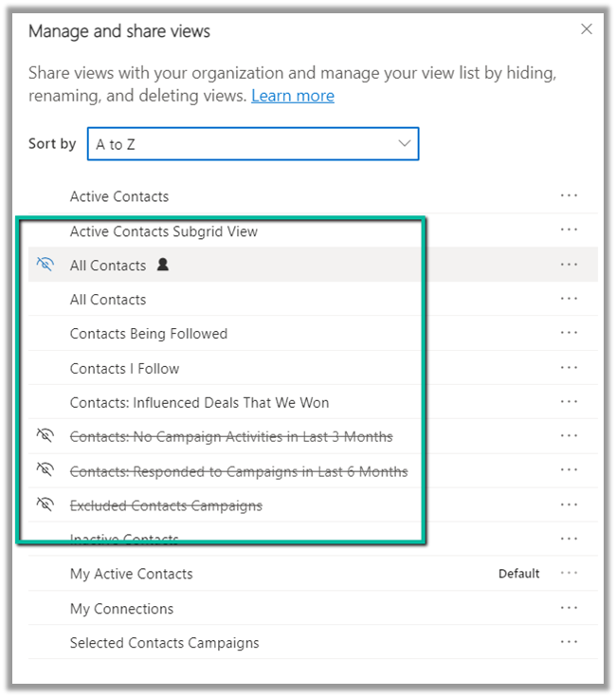This screenshot has width=616, height=697.
Task: Open more options for My Active Contacts
Action: click(569, 573)
